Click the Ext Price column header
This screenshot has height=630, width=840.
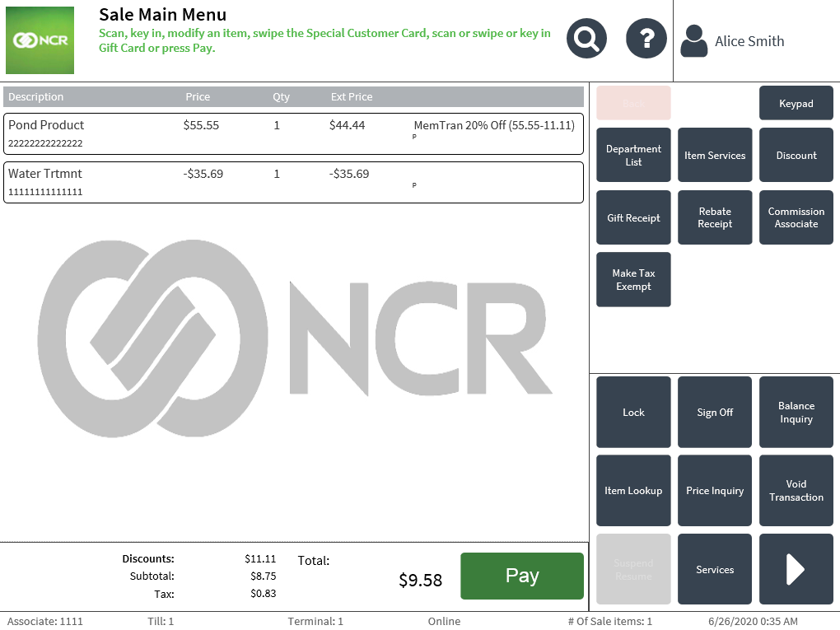pos(352,97)
